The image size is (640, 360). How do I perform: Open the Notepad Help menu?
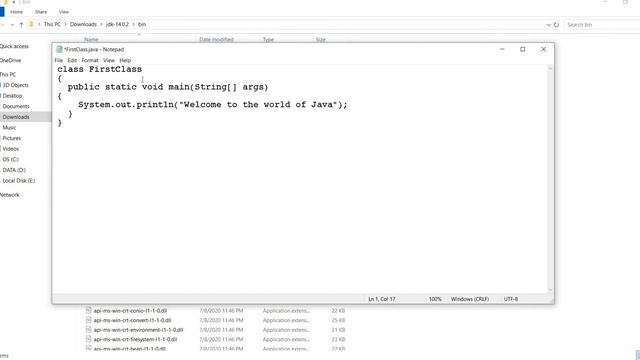click(125, 60)
